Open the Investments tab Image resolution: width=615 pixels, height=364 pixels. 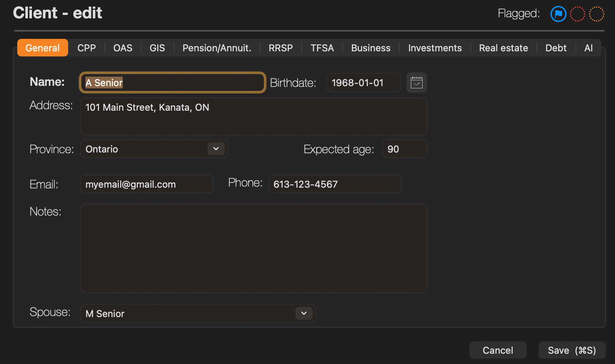pos(435,48)
